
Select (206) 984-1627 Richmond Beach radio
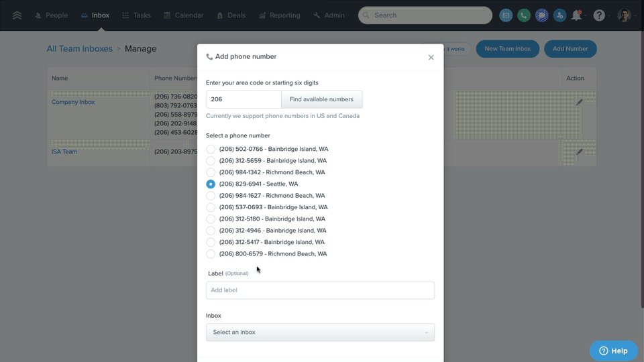point(211,195)
